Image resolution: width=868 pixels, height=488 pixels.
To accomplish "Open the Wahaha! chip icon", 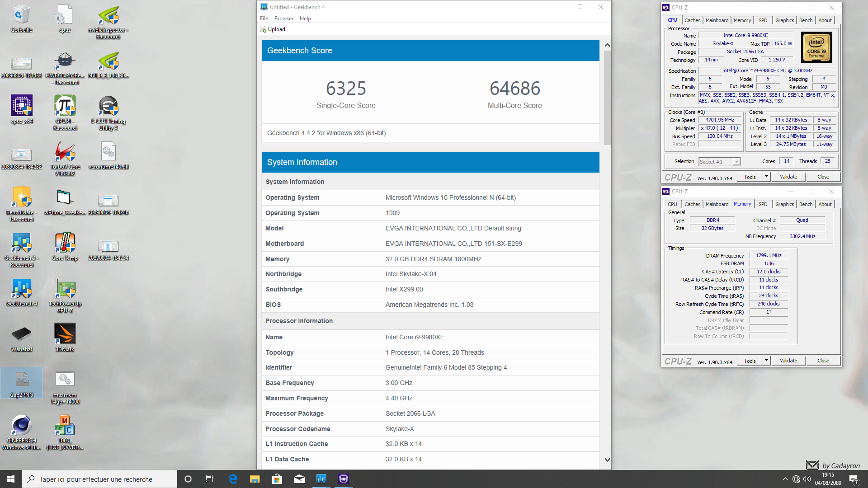I will pyautogui.click(x=22, y=339).
